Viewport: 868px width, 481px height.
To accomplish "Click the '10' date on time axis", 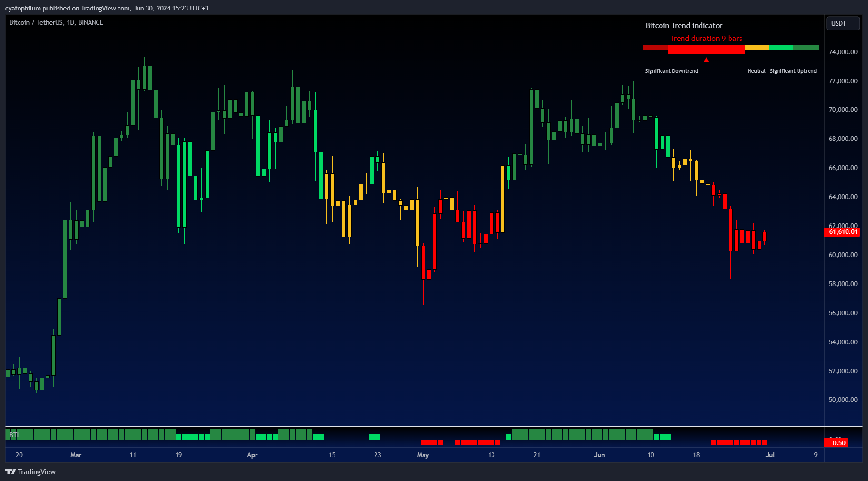I will pos(651,455).
